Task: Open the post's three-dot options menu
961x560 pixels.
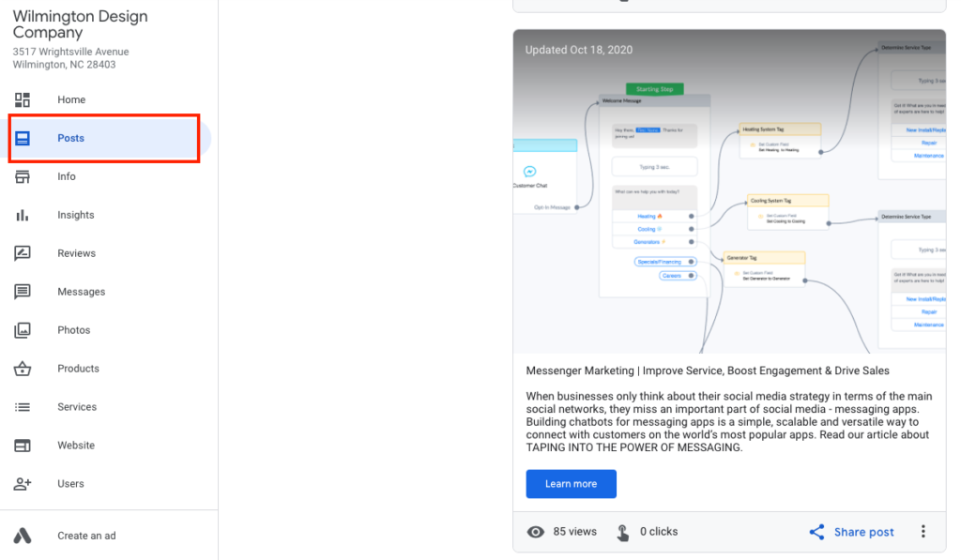Action: pos(923,531)
